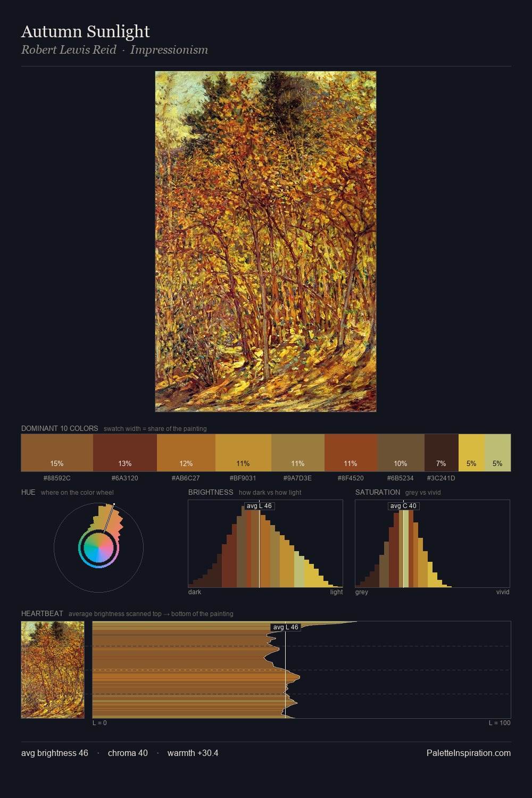The width and height of the screenshot is (532, 798).
Task: Click the HEARTBEAT section heading
Action: (42, 613)
